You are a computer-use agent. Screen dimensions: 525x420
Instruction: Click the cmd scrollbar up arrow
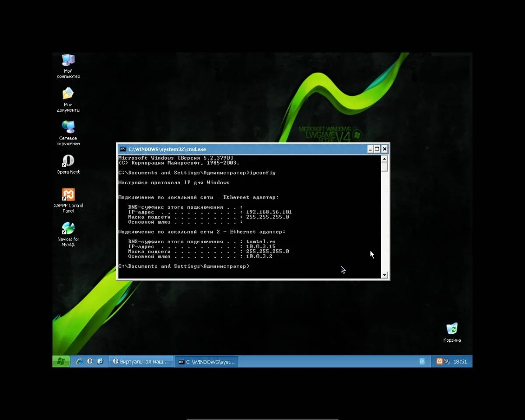click(385, 158)
